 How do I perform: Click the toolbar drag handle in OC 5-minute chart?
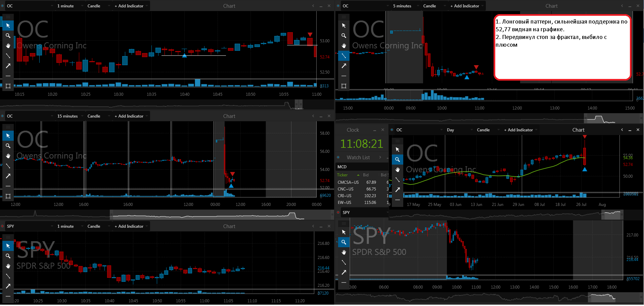click(344, 17)
